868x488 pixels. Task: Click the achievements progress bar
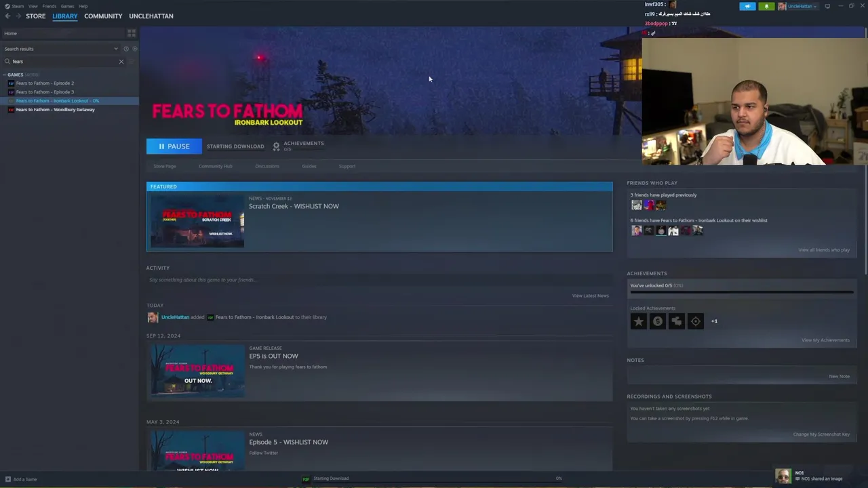(742, 293)
